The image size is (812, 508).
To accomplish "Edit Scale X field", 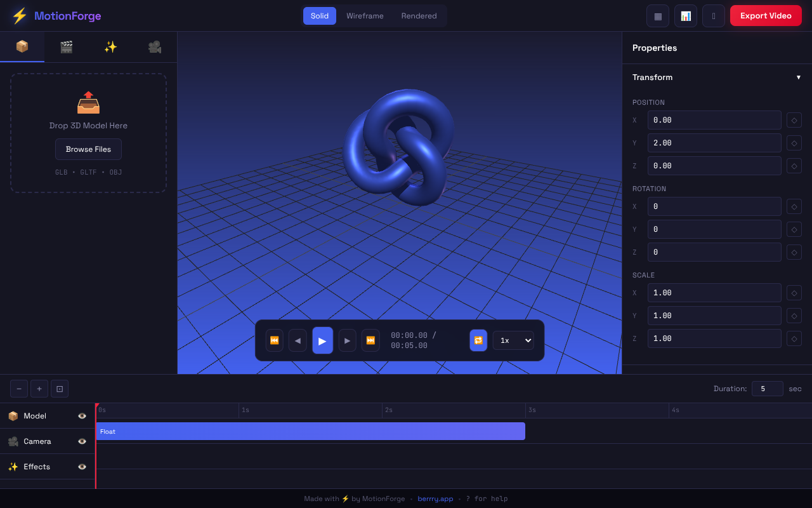I will point(714,293).
